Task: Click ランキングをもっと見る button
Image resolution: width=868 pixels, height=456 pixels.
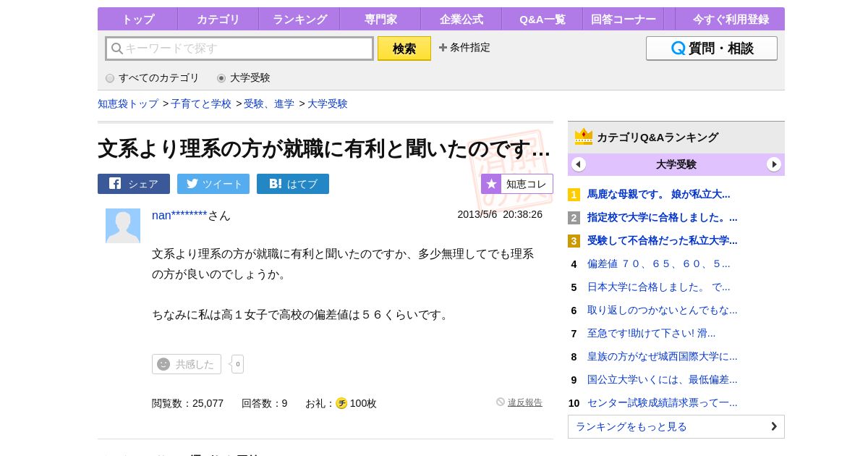Action: point(676,426)
